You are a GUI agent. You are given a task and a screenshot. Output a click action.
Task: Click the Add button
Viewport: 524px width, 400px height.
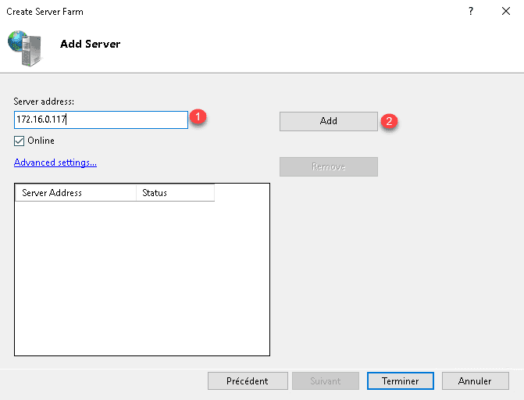(x=329, y=121)
